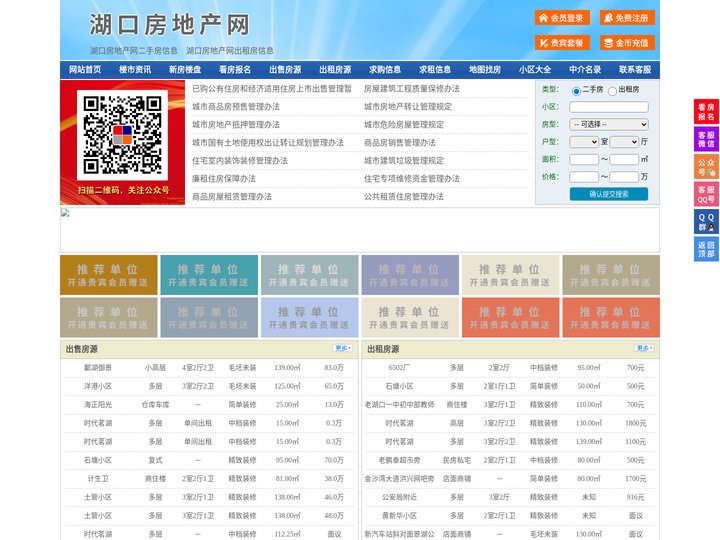Open the 金沙湾大道洪兴网吧旁 rental listing
Image resolution: width=720 pixels, height=540 pixels.
click(x=399, y=479)
